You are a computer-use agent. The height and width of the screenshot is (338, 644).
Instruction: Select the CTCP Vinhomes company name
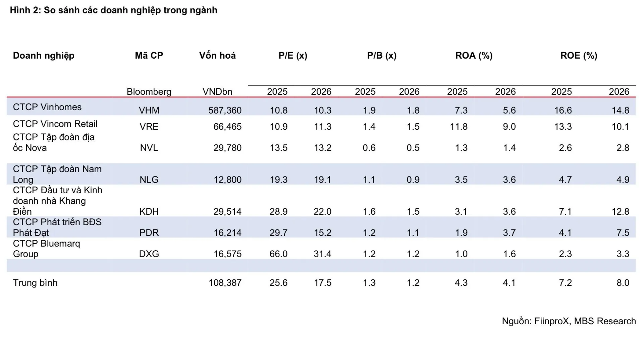[47, 107]
